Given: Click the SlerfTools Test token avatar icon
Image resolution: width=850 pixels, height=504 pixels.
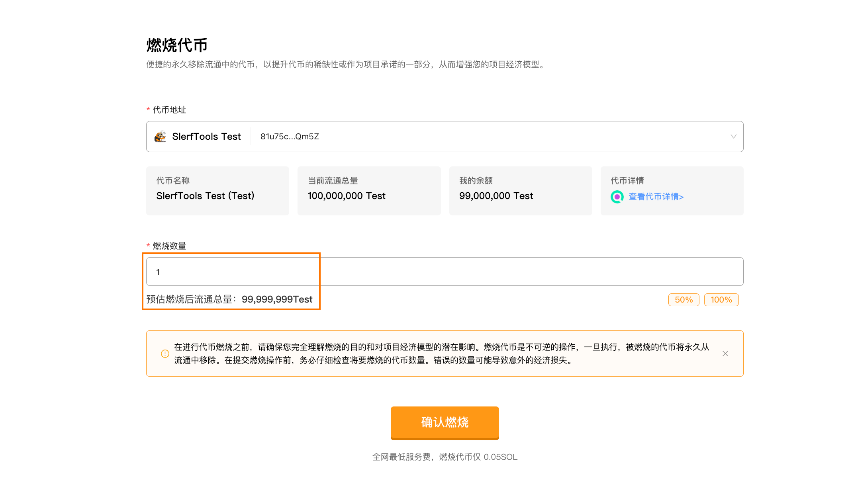Looking at the screenshot, I should (160, 137).
